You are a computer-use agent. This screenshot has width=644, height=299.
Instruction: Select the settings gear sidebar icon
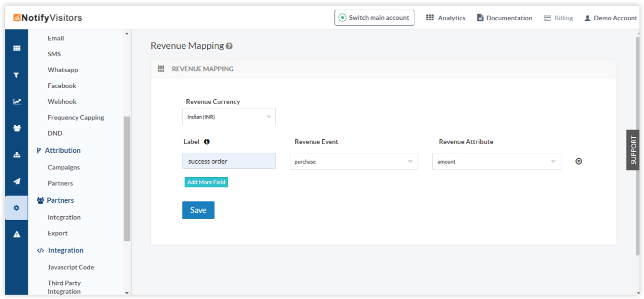[x=17, y=208]
